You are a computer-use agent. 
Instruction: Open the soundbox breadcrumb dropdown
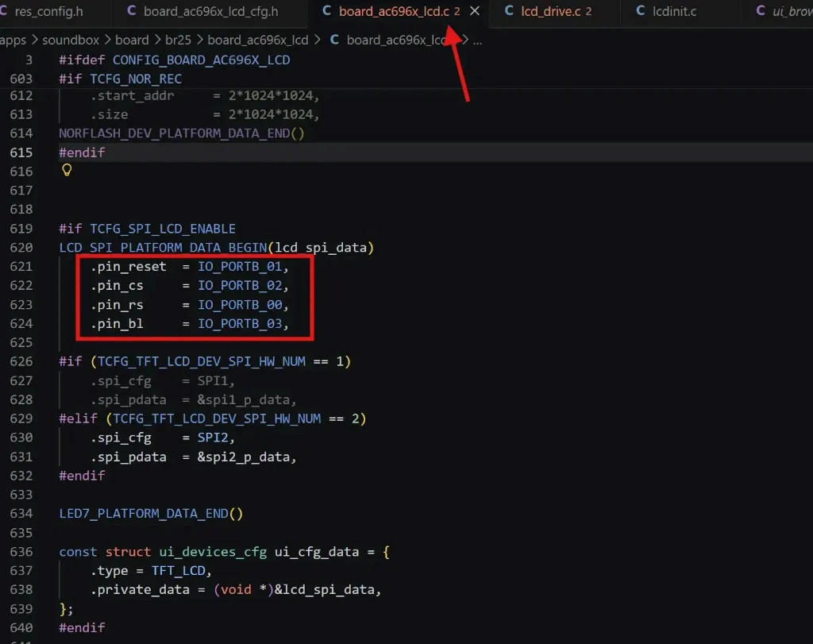71,40
